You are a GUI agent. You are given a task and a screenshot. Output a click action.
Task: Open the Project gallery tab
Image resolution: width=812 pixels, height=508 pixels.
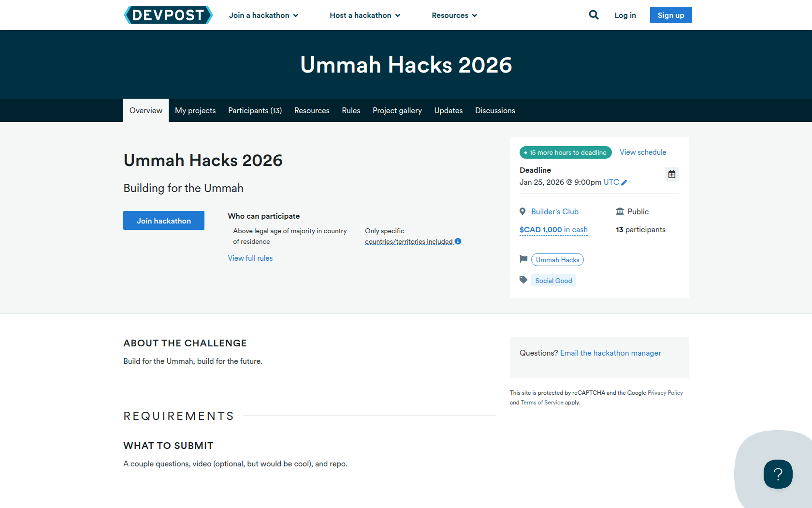(x=397, y=111)
